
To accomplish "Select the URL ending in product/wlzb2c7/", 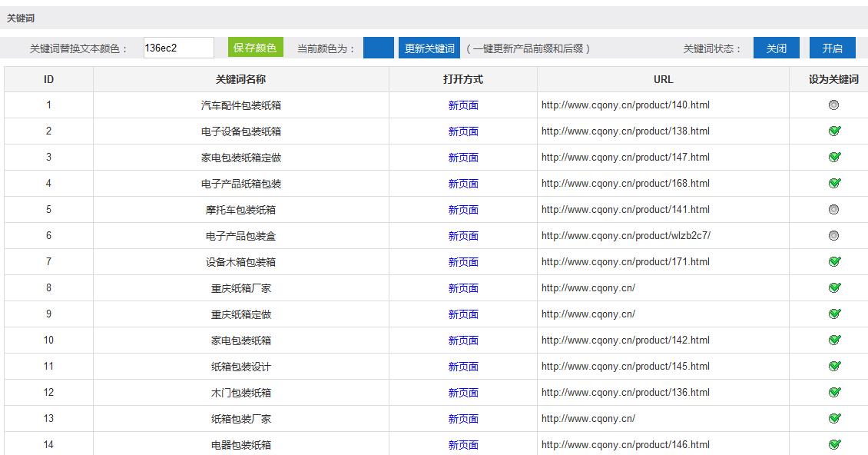I will coord(626,235).
